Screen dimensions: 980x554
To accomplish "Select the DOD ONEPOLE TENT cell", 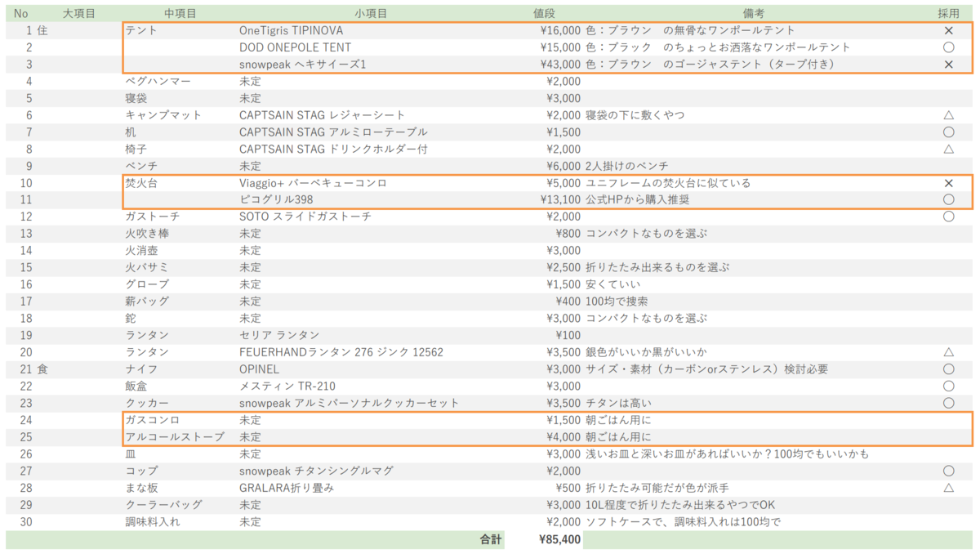I will click(x=295, y=47).
